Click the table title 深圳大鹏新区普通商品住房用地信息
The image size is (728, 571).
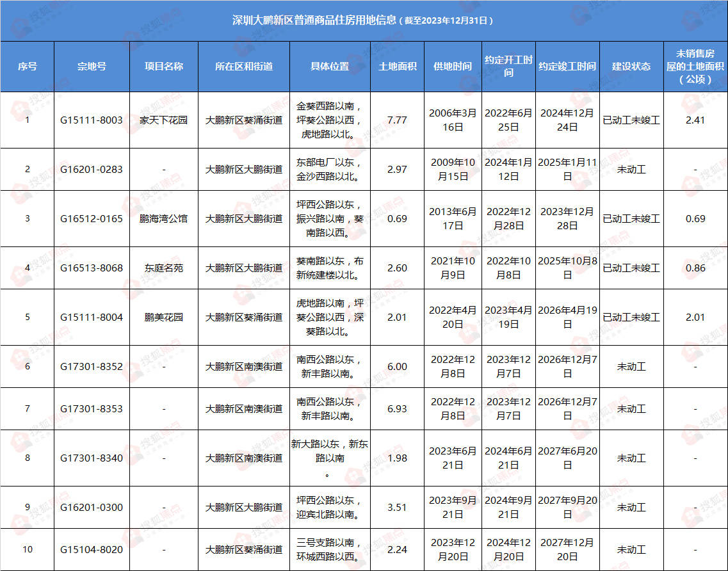(314, 20)
